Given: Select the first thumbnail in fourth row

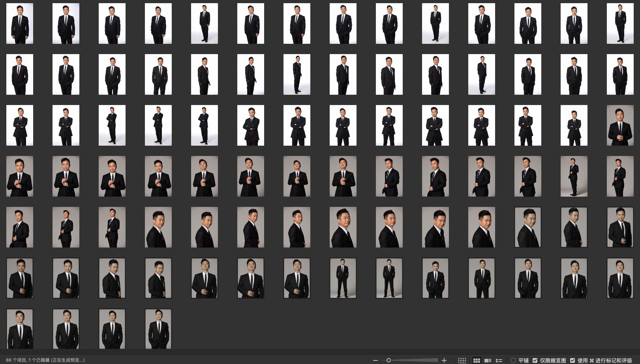Looking at the screenshot, I should tap(20, 176).
